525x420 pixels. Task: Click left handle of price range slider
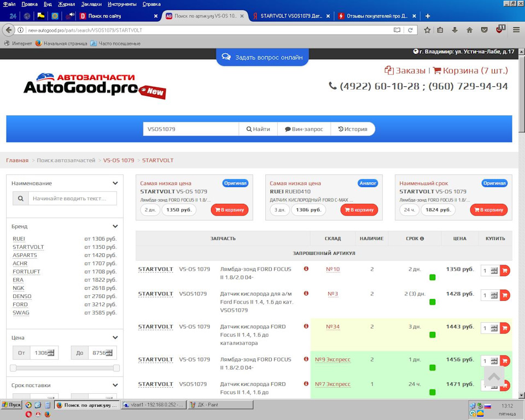click(x=13, y=368)
